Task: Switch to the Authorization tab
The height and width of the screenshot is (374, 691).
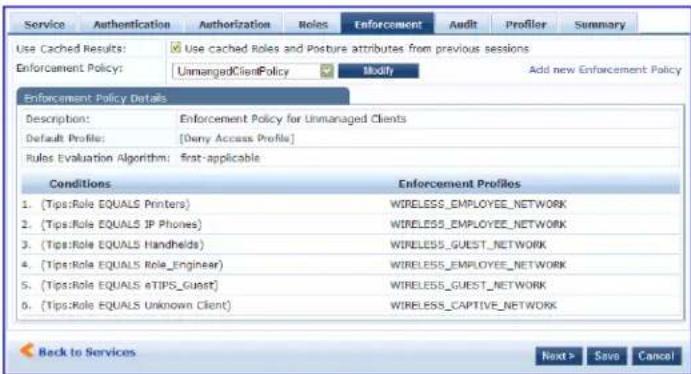Action: (x=234, y=25)
